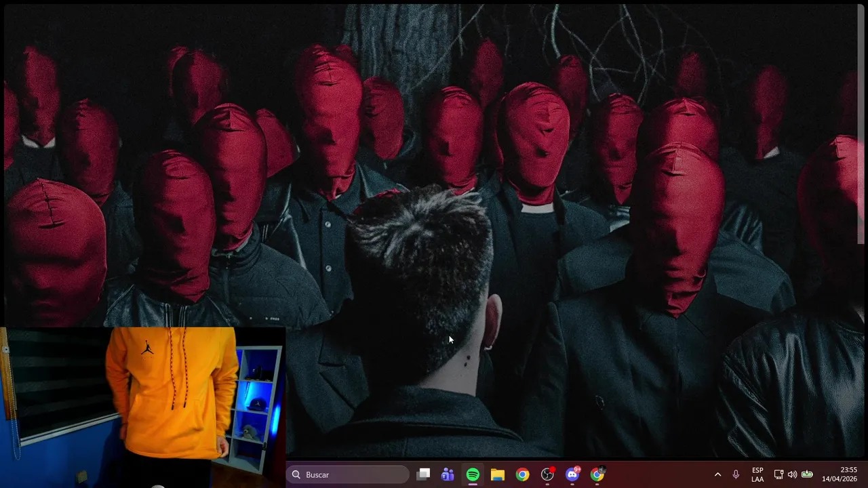Open the volume speaker control
The image size is (868, 488).
point(792,474)
